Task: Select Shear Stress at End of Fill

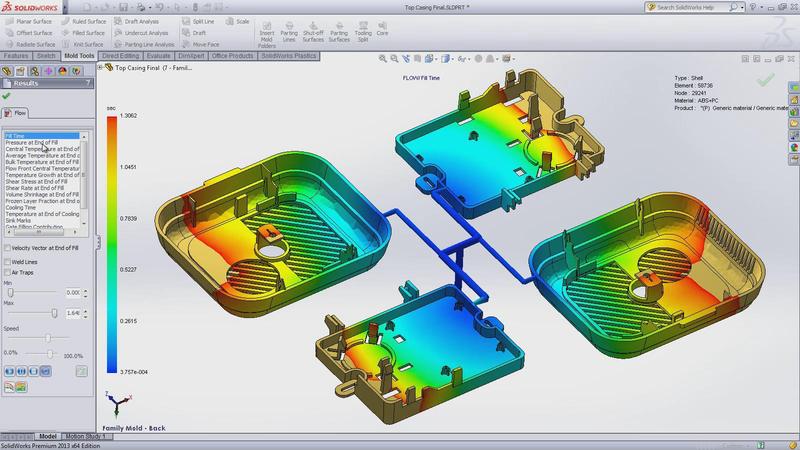Action: (x=36, y=181)
